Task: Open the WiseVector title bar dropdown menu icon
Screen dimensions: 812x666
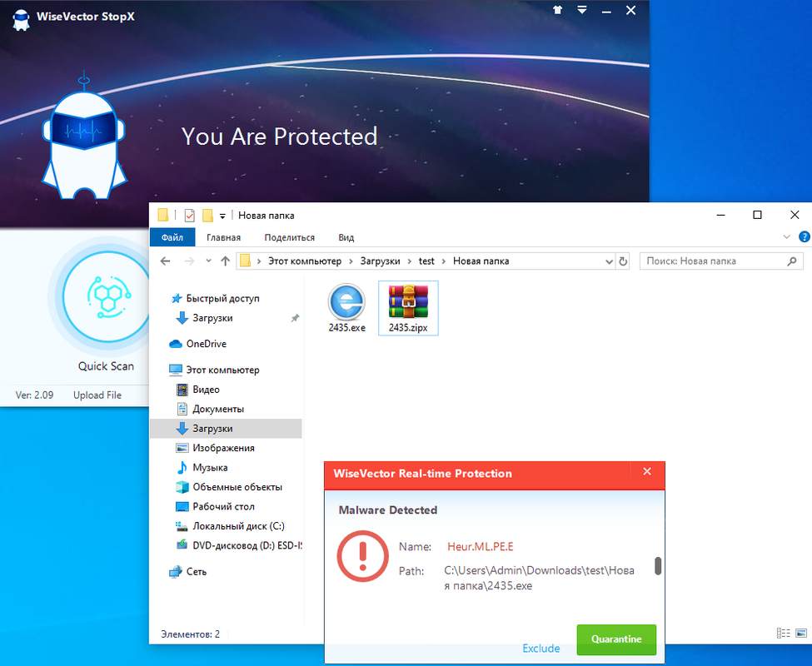Action: (582, 10)
